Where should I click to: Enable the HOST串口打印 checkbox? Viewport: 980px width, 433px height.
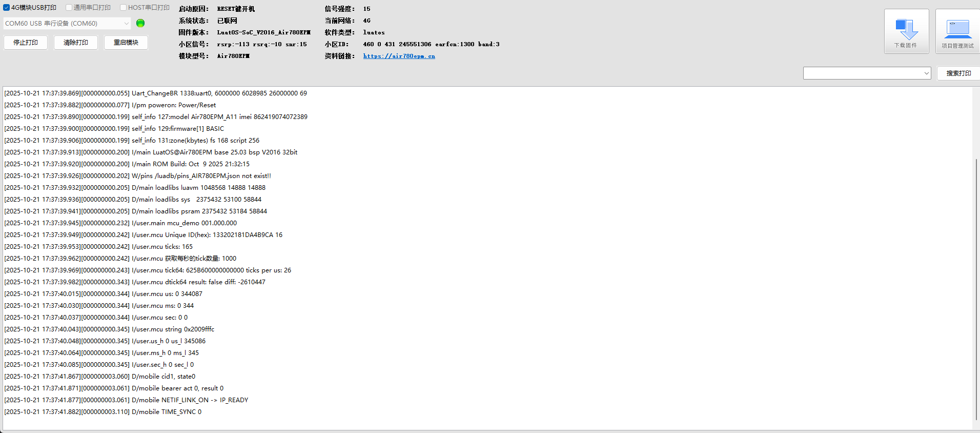pos(124,8)
